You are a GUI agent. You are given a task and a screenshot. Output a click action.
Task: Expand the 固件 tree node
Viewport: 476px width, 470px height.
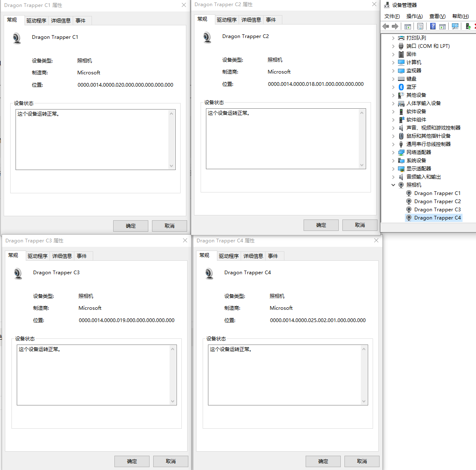click(393, 54)
